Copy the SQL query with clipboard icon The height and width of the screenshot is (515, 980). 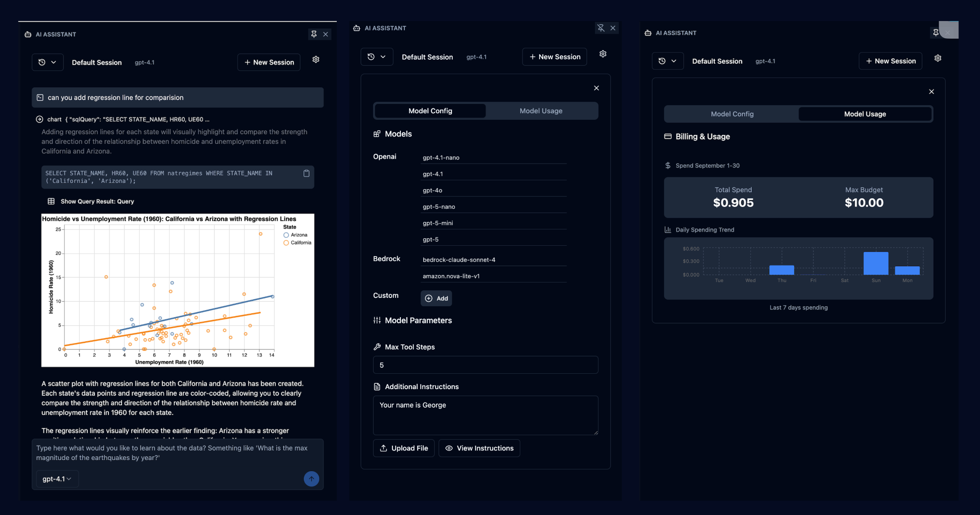coord(306,173)
